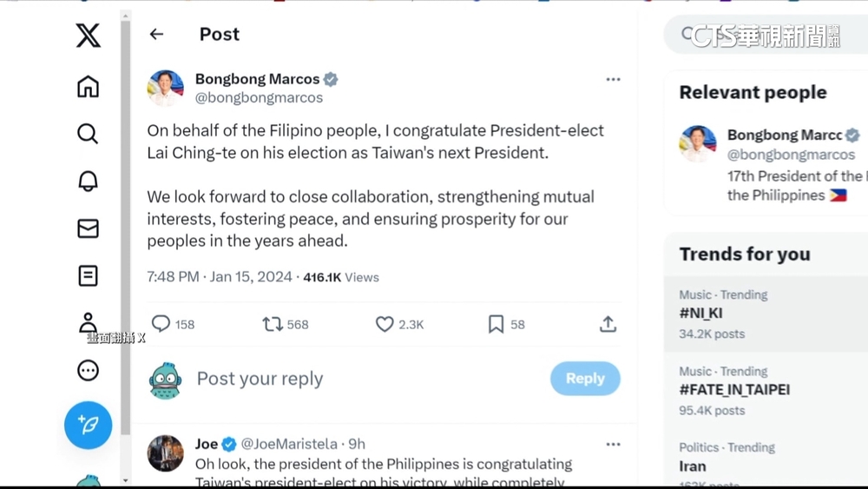Open the #NI_KI trending topic
This screenshot has height=489, width=868.
coord(701,314)
